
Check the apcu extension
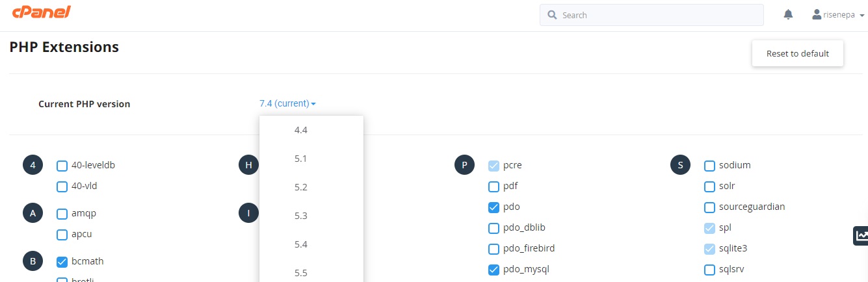pyautogui.click(x=62, y=235)
